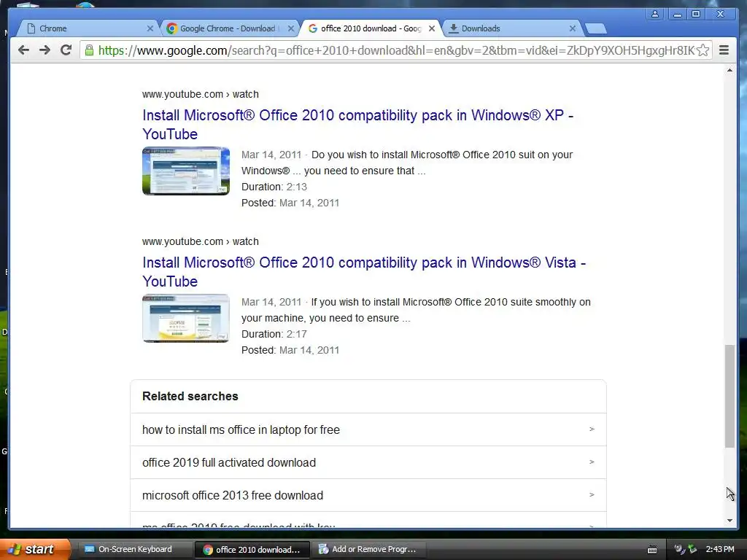This screenshot has height=560, width=747.
Task: Click the scrollbar up arrow
Action: point(729,71)
